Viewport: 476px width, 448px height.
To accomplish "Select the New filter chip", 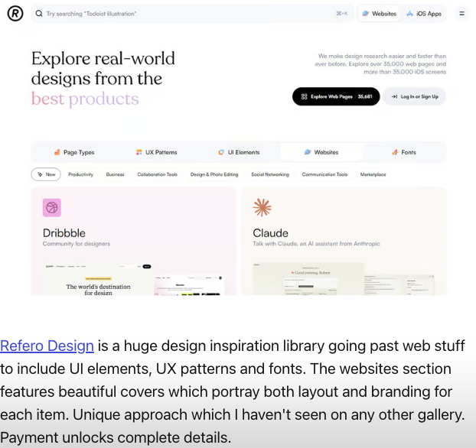I will pos(46,174).
